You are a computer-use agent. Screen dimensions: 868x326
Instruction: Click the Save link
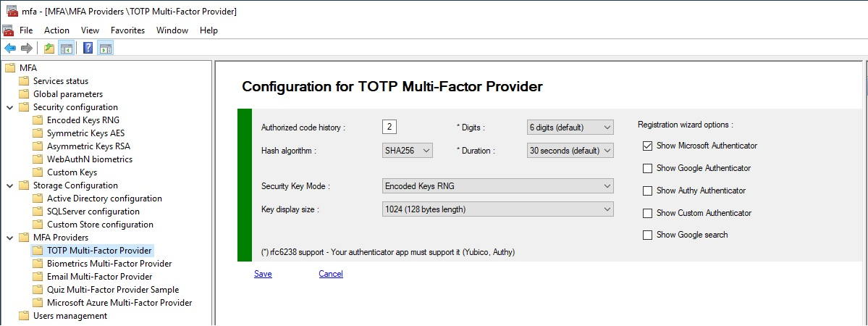(263, 274)
